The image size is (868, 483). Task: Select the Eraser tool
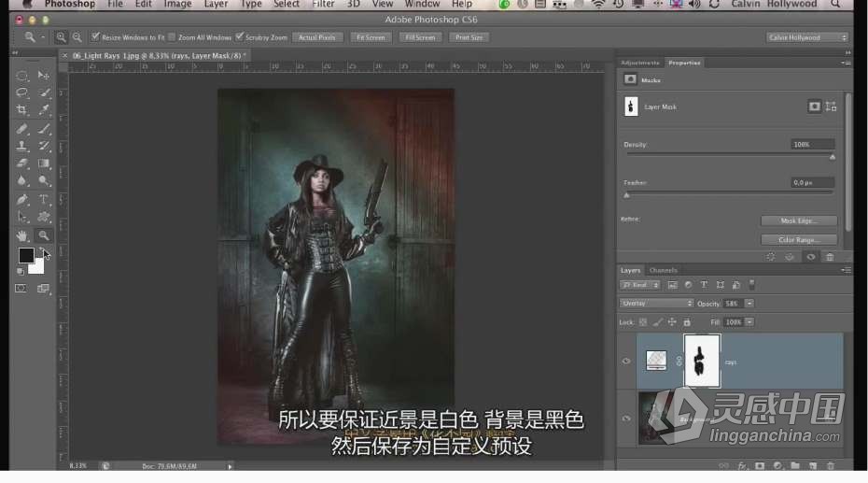pyautogui.click(x=21, y=163)
